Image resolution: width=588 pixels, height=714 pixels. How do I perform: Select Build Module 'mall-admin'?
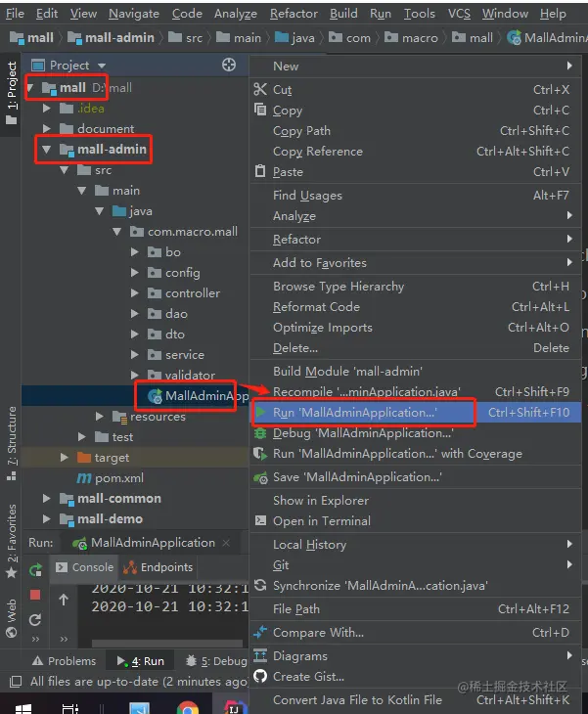416,371
